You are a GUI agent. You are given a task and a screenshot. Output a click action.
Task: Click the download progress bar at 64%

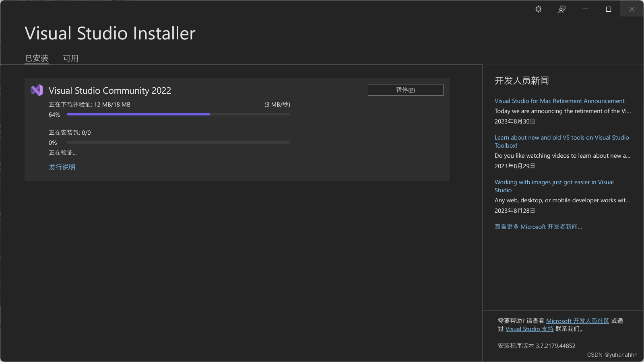pyautogui.click(x=178, y=114)
